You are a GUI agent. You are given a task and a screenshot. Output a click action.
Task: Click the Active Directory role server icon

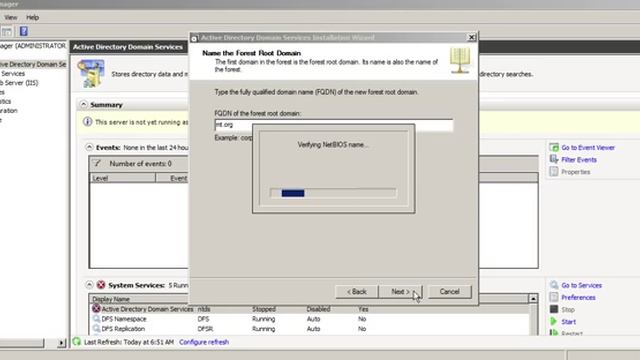(91, 74)
